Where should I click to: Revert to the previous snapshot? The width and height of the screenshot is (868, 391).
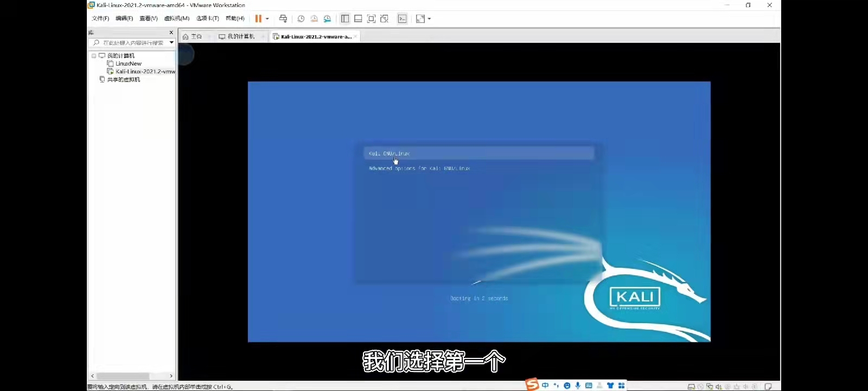(314, 18)
